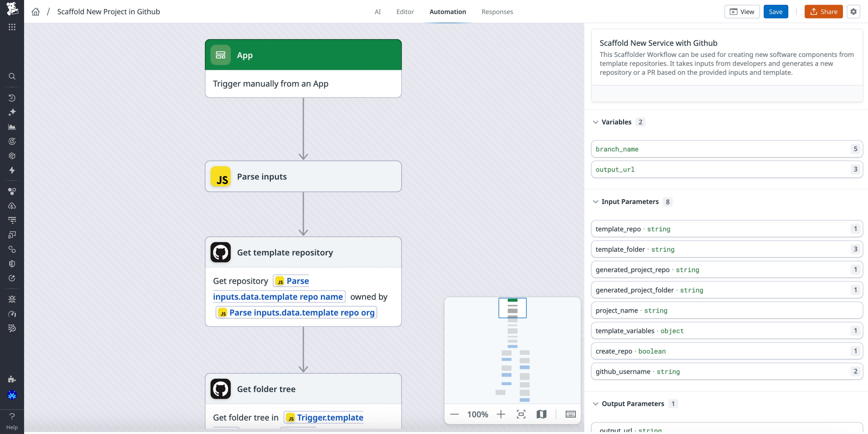Select the branch_name variable
Viewport: 868px width, 434px height.
(x=617, y=149)
